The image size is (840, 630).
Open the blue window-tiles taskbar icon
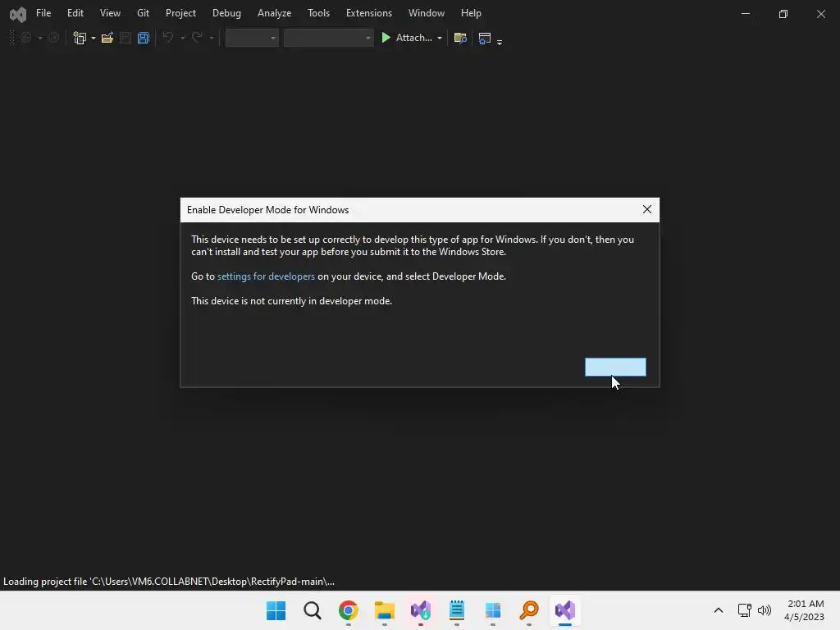click(493, 610)
